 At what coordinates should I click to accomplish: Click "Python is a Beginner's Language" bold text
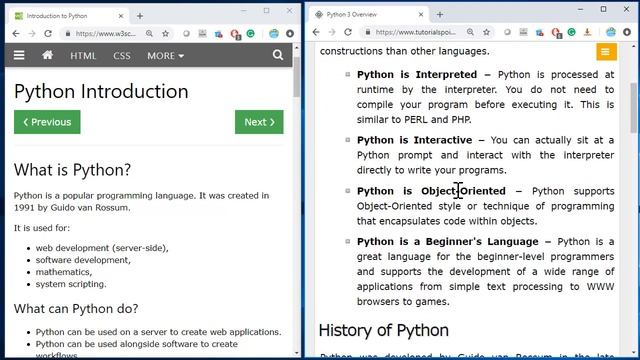click(x=447, y=242)
